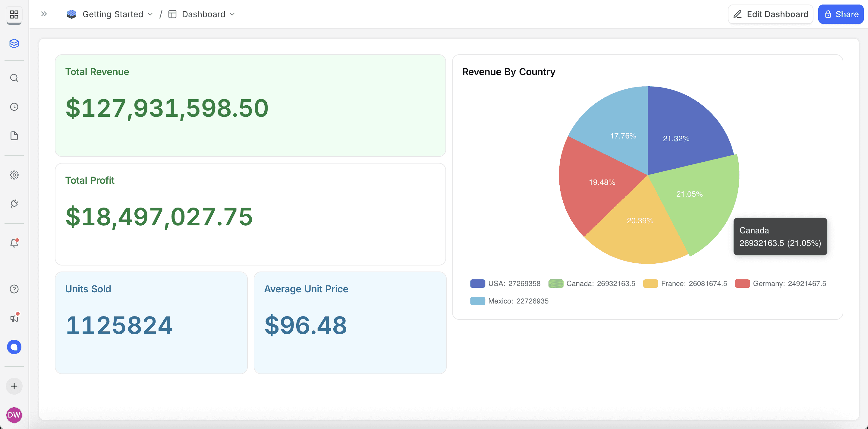
Task: Click Edit Dashboard
Action: click(x=771, y=14)
